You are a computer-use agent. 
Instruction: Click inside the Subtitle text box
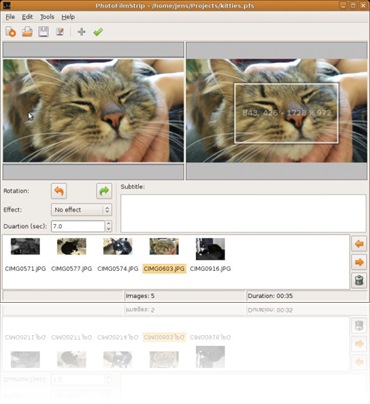click(x=243, y=213)
